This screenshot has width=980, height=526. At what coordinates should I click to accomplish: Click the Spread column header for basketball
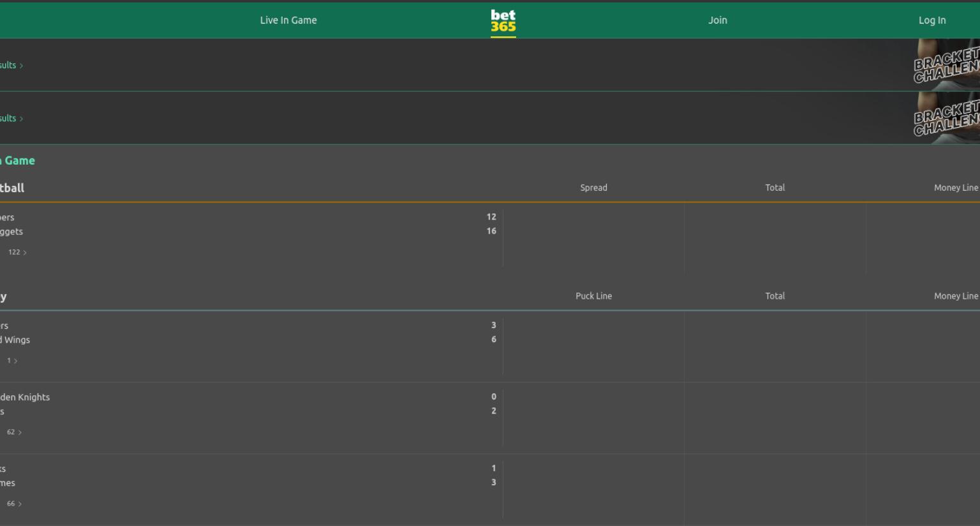[x=593, y=188]
